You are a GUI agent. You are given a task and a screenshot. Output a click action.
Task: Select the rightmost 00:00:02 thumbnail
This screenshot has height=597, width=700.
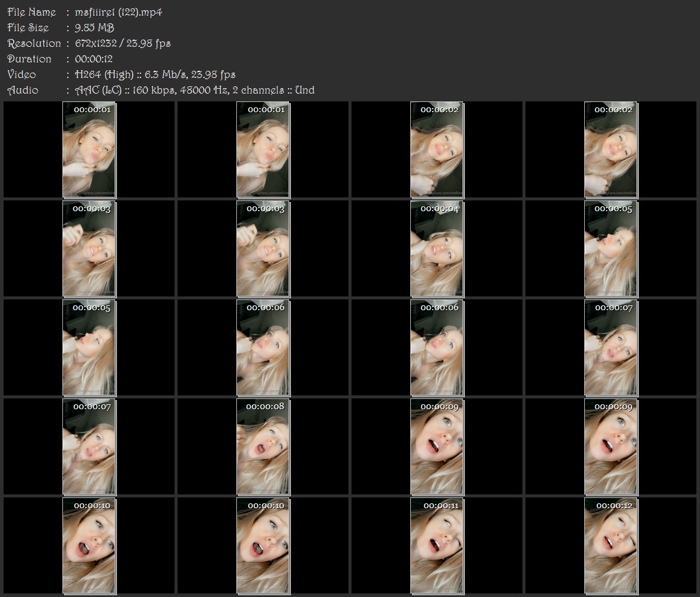tap(611, 149)
